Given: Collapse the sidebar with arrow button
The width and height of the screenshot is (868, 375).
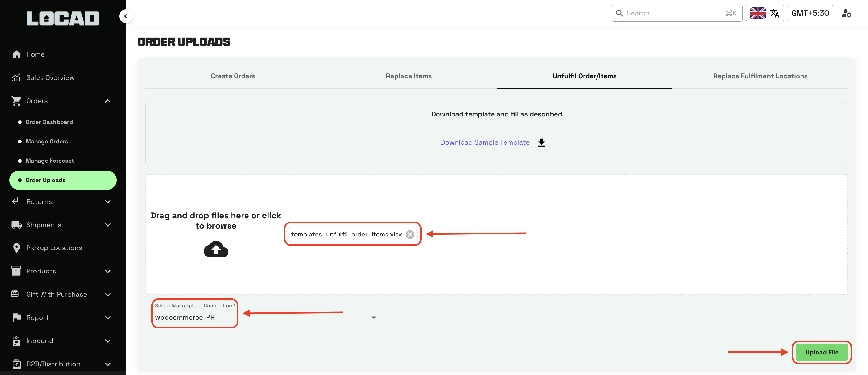Looking at the screenshot, I should 126,16.
